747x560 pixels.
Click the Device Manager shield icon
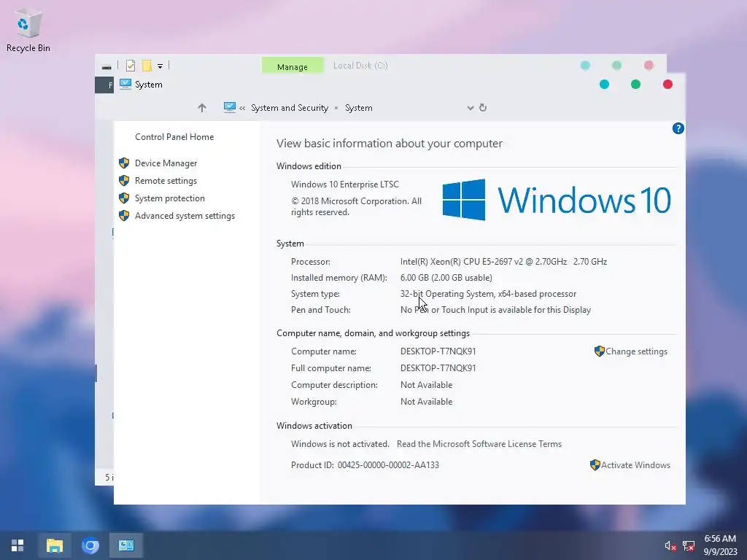coord(124,163)
